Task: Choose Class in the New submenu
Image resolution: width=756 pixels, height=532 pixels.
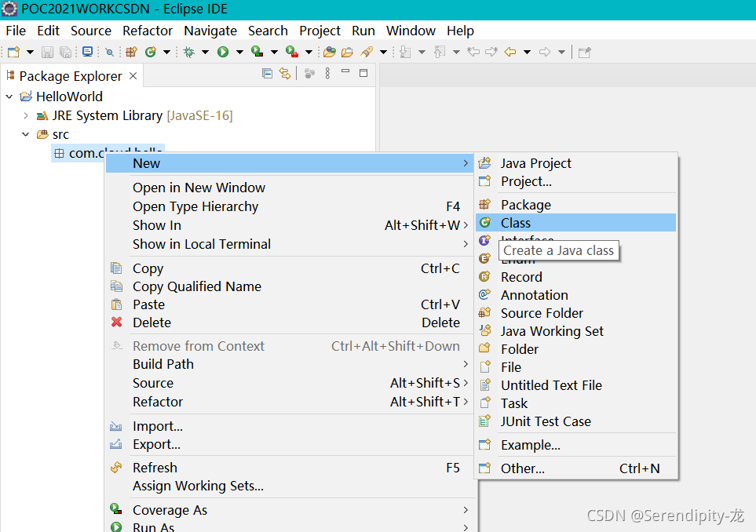Action: 575,223
